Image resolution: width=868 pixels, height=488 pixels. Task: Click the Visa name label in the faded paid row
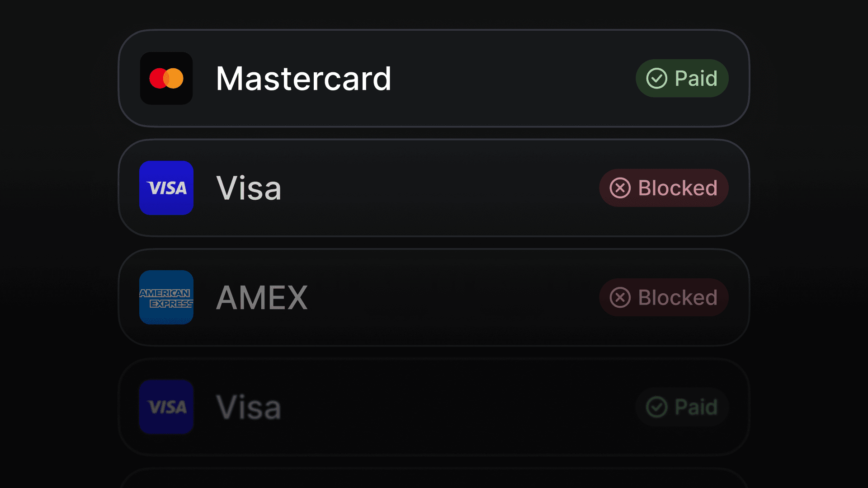coord(249,407)
